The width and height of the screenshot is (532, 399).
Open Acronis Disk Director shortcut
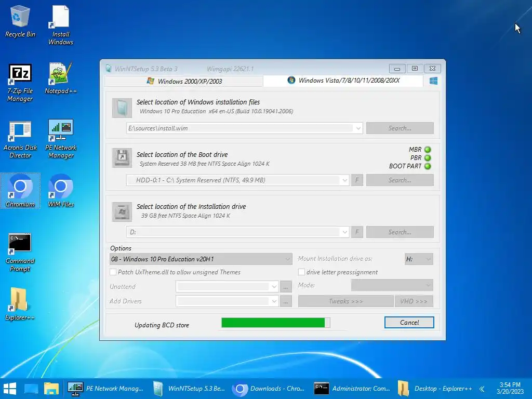pyautogui.click(x=20, y=139)
